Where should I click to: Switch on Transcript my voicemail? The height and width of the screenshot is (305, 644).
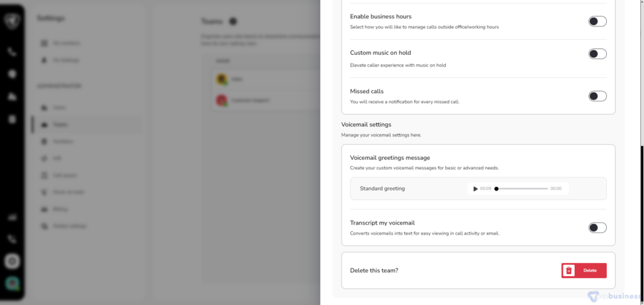[x=597, y=228]
